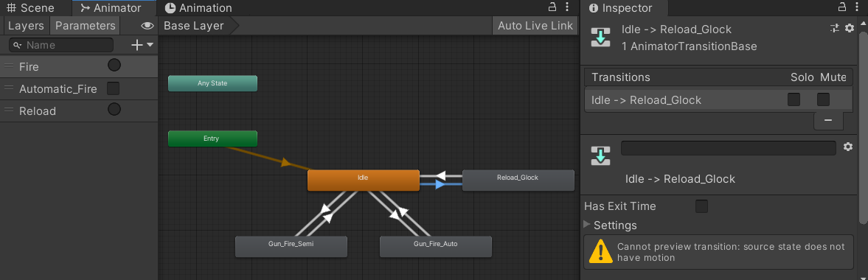Select the Fire parameter name
Screen dimensions: 868x280
[x=29, y=66]
